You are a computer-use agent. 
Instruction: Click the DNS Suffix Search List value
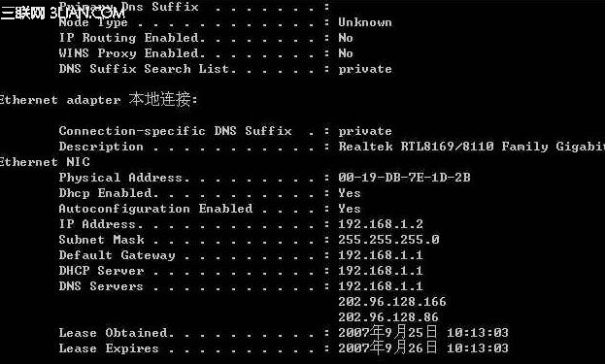365,70
